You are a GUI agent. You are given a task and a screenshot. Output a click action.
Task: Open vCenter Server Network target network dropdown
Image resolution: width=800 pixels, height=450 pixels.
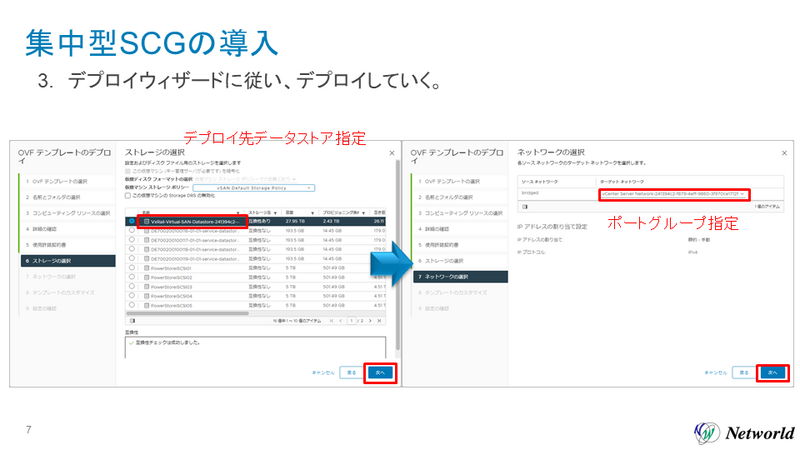(x=674, y=194)
